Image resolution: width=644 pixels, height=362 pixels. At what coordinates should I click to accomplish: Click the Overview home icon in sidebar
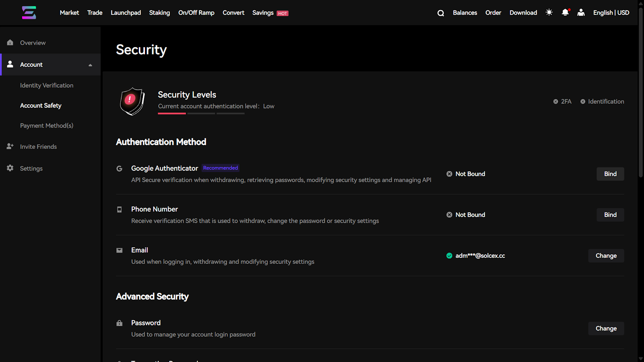[10, 43]
